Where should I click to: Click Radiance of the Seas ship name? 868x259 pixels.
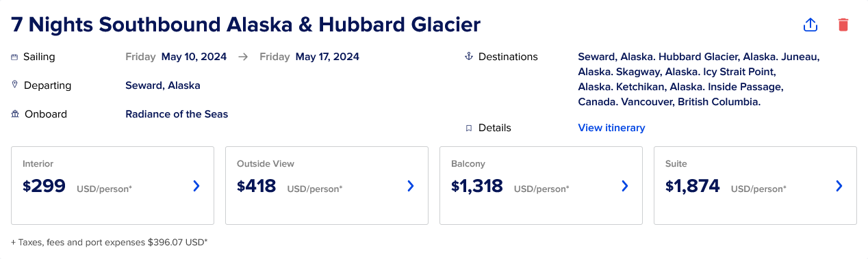point(177,114)
